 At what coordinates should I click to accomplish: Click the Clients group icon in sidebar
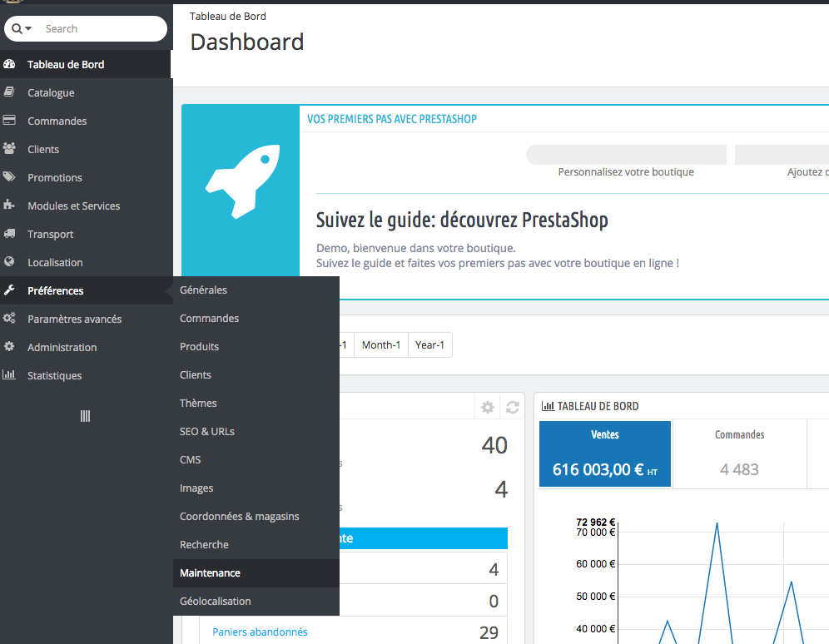coord(10,149)
